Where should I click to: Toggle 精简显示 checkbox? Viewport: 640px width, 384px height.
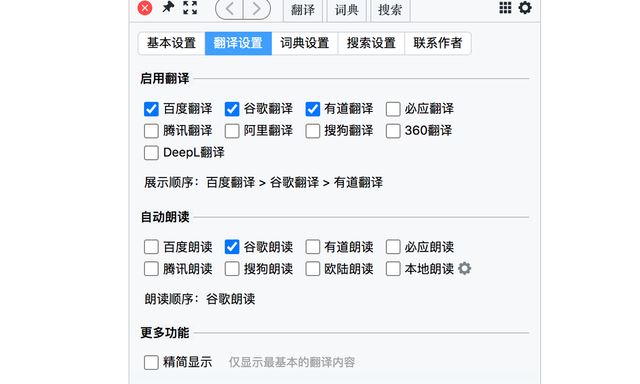tap(151, 362)
